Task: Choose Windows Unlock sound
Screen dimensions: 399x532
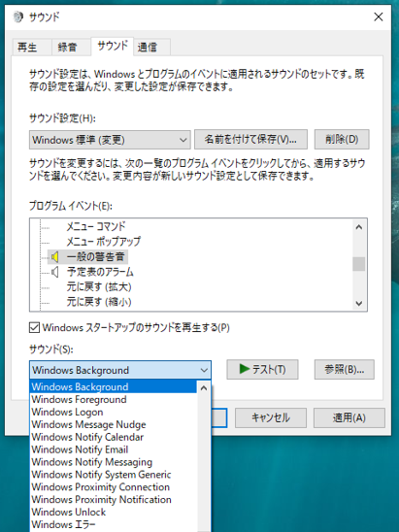Action: point(114,512)
